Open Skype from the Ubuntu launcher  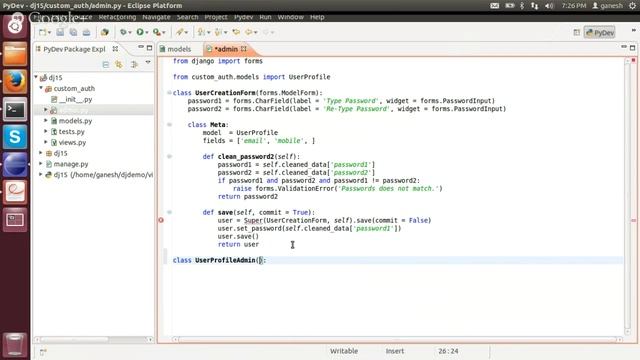(x=15, y=137)
